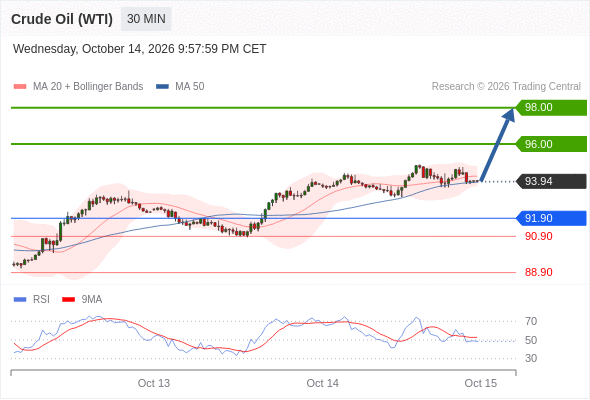Click the blue MA 50 legend swatch

pyautogui.click(x=162, y=87)
